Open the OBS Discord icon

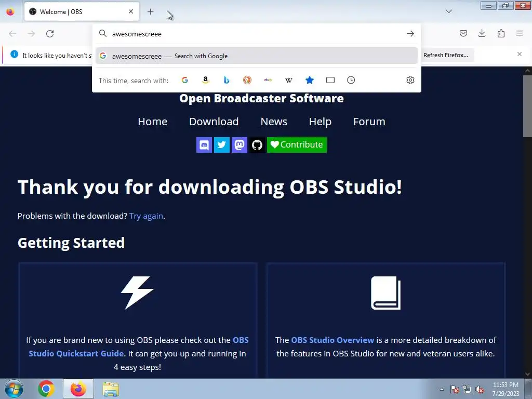204,145
